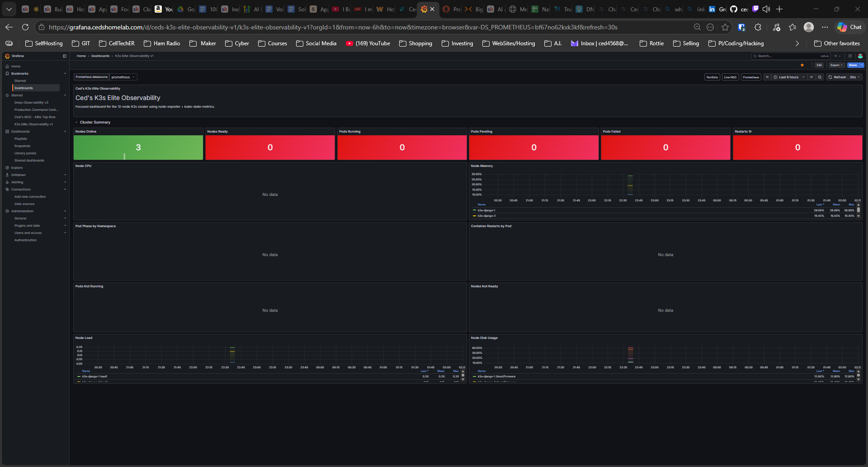Click the Starred star icon in sidebar
Image resolution: width=868 pixels, height=467 pixels.
click(7, 95)
